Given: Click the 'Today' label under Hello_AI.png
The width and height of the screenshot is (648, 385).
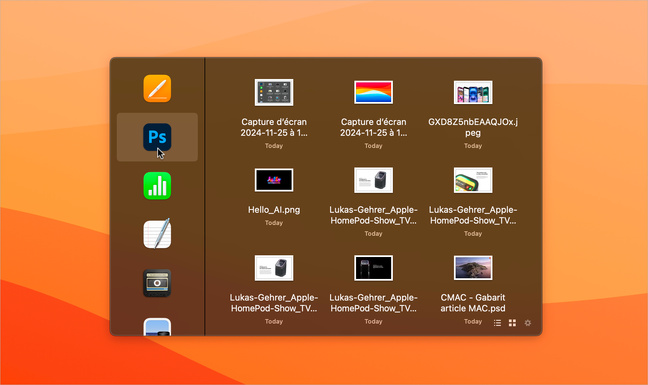Looking at the screenshot, I should pos(274,223).
